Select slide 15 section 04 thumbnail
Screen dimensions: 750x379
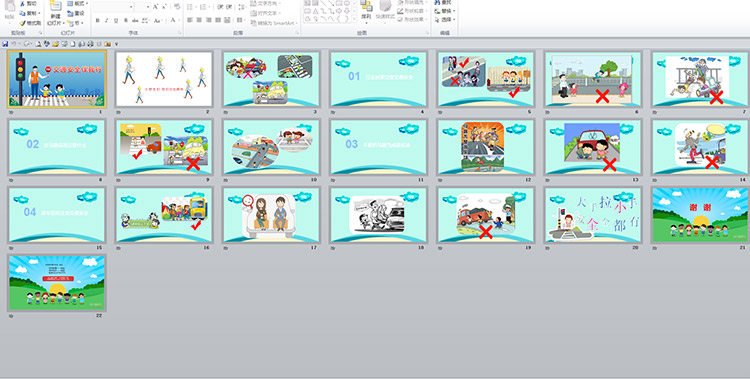(x=57, y=215)
